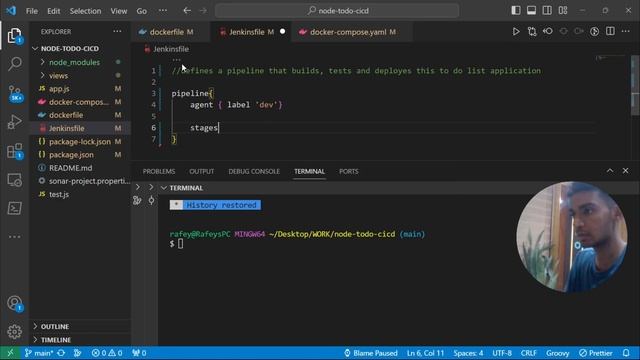Open test.js in the explorer
Viewport: 640px width, 360px height.
[x=80, y=194]
